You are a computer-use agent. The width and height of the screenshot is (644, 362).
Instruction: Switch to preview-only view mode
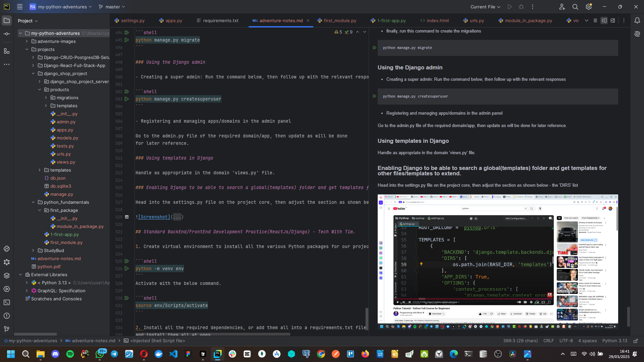pyautogui.click(x=613, y=20)
